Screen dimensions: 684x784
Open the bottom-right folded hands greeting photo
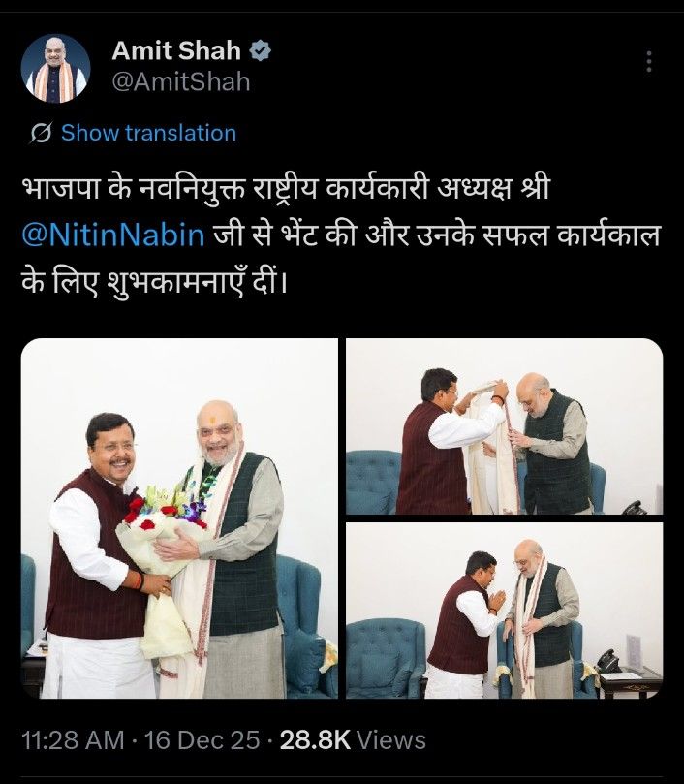(x=505, y=611)
